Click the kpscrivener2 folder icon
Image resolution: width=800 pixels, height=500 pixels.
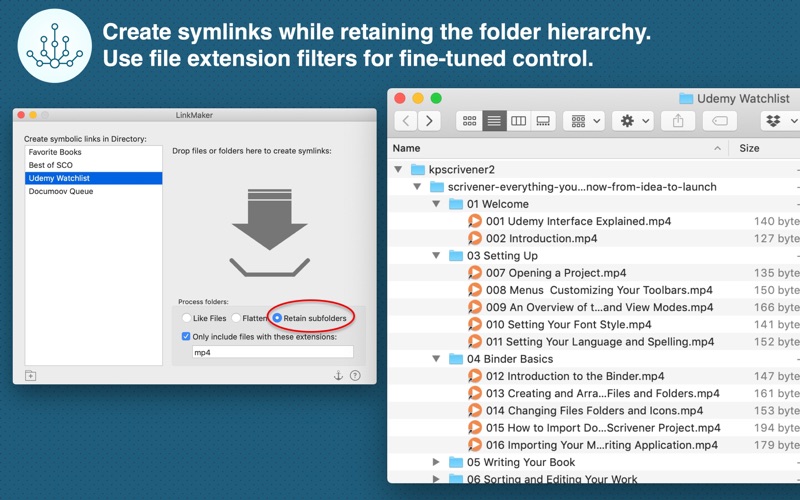418,169
